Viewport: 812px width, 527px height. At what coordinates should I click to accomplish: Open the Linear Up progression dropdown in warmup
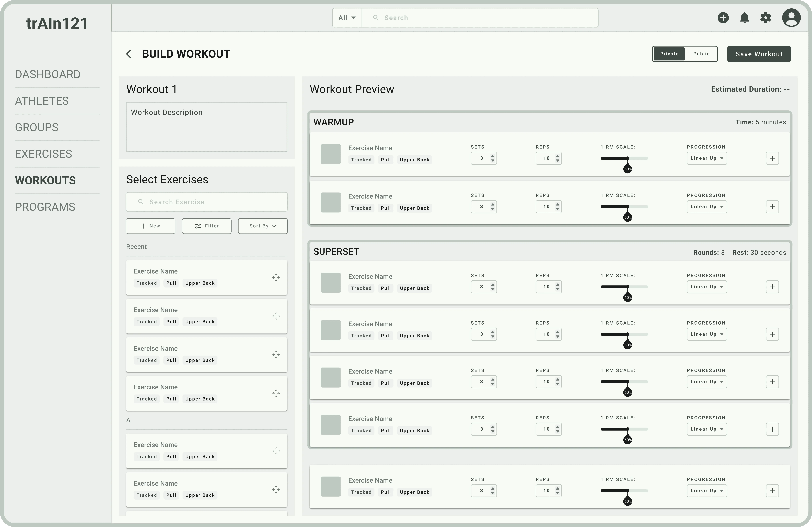pyautogui.click(x=707, y=158)
